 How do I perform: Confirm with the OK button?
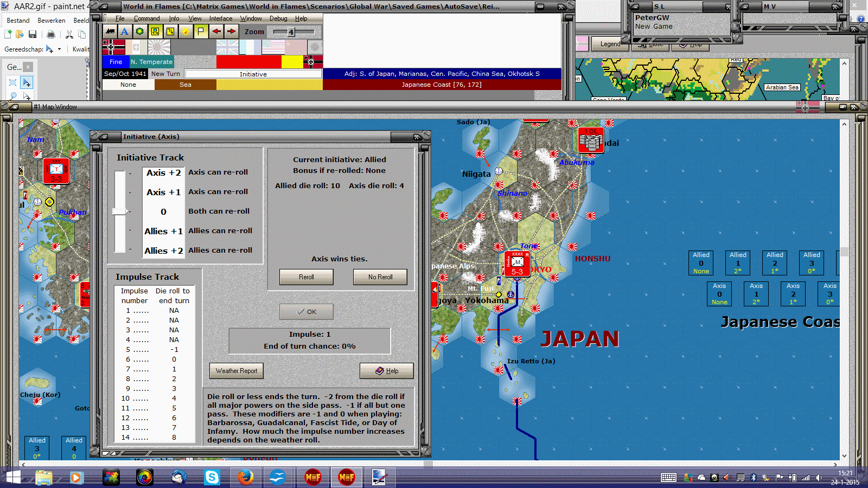point(307,312)
